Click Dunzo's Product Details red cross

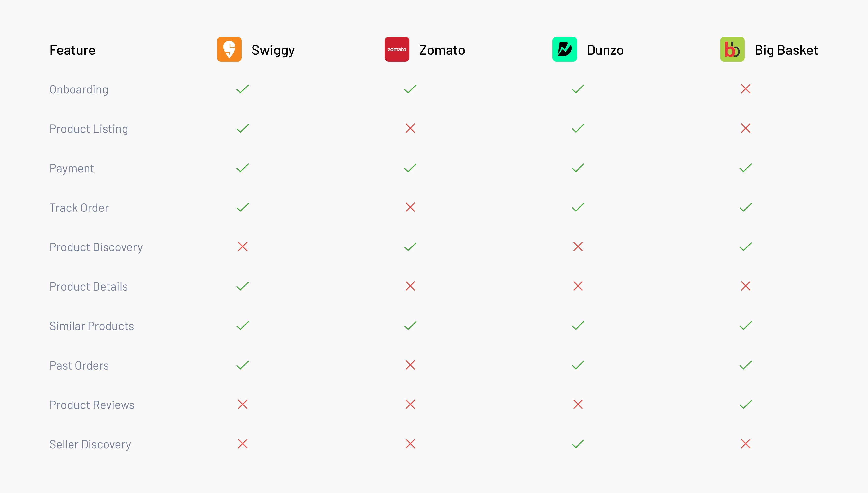tap(578, 286)
